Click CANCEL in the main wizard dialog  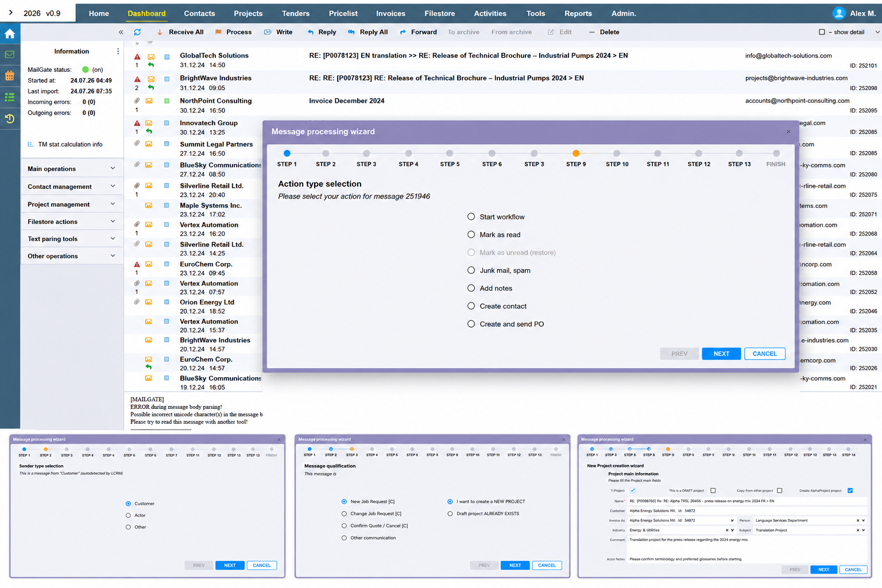[x=765, y=354]
